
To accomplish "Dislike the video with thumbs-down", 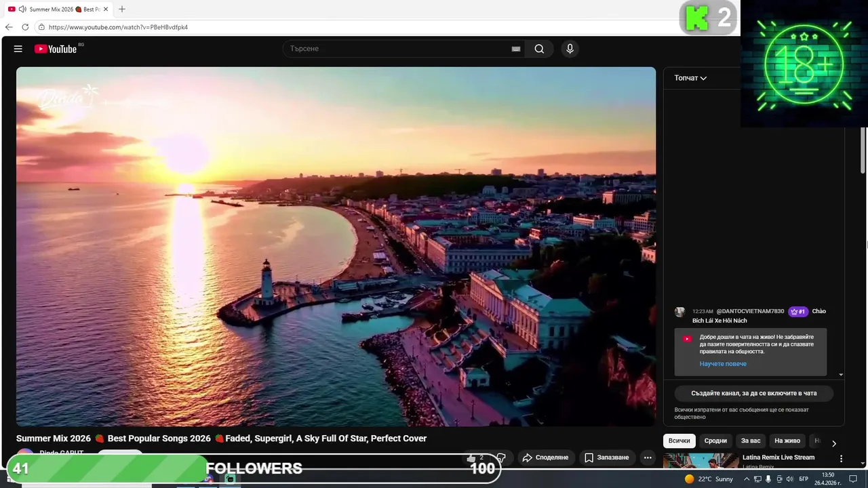I will tap(501, 458).
